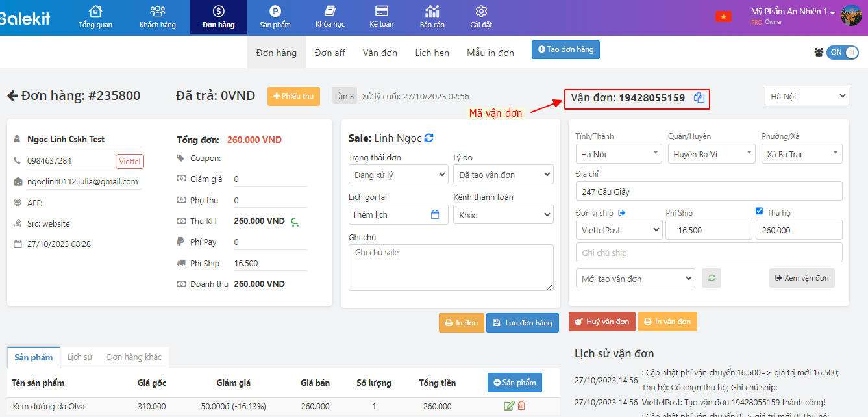
Task: Click the back arrow beside Đơn hàng #235800
Action: tap(12, 96)
